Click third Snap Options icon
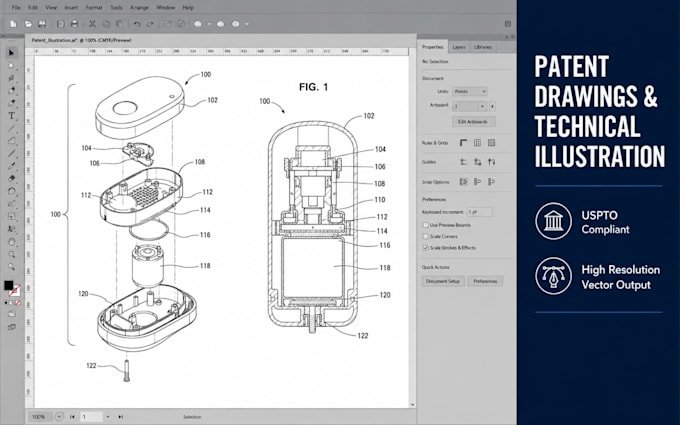The height and width of the screenshot is (425, 680). click(x=491, y=182)
